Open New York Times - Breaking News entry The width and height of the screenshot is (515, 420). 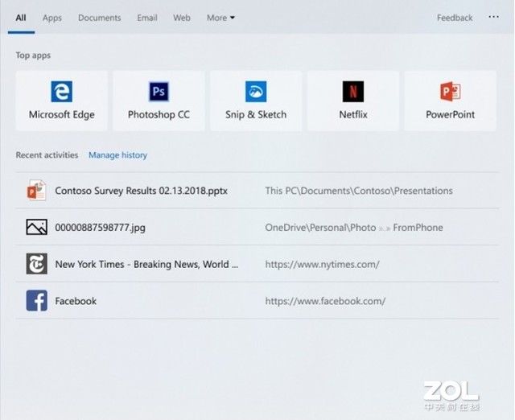(146, 264)
